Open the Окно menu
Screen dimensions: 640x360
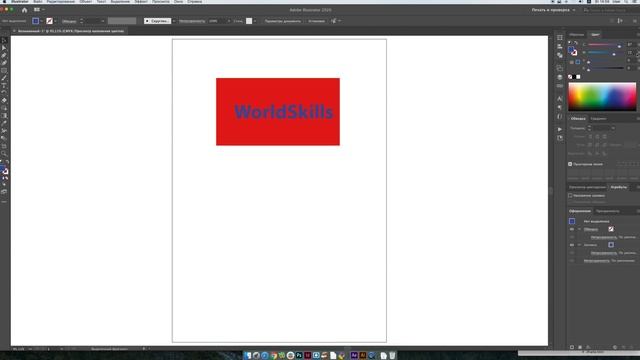[178, 2]
